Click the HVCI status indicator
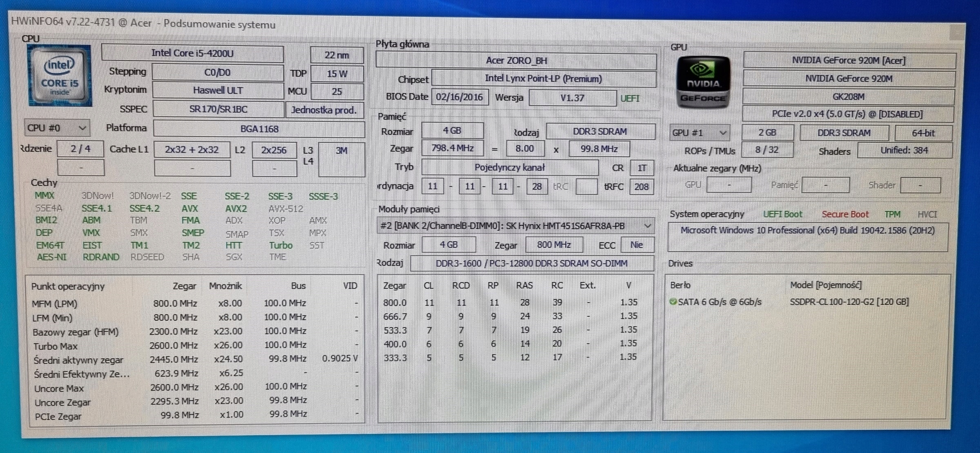Viewport: 980px width, 453px height. [x=927, y=214]
